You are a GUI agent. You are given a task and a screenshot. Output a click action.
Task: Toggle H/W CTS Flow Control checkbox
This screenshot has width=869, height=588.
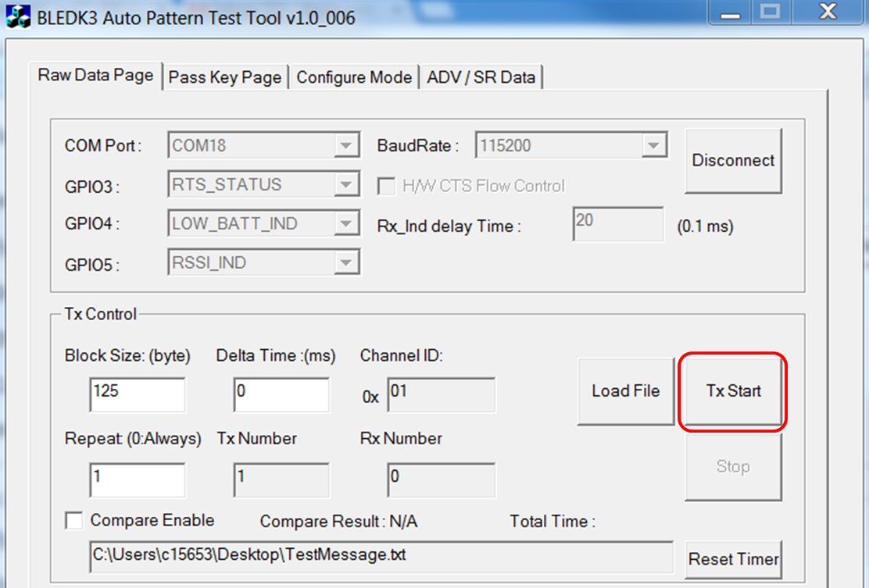[386, 186]
